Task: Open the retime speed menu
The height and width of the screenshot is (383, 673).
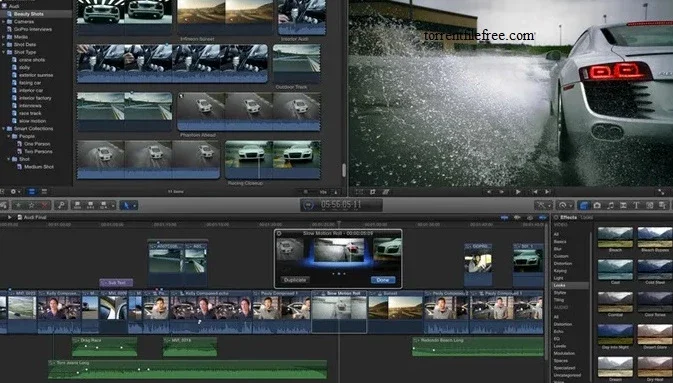Action: click(564, 205)
